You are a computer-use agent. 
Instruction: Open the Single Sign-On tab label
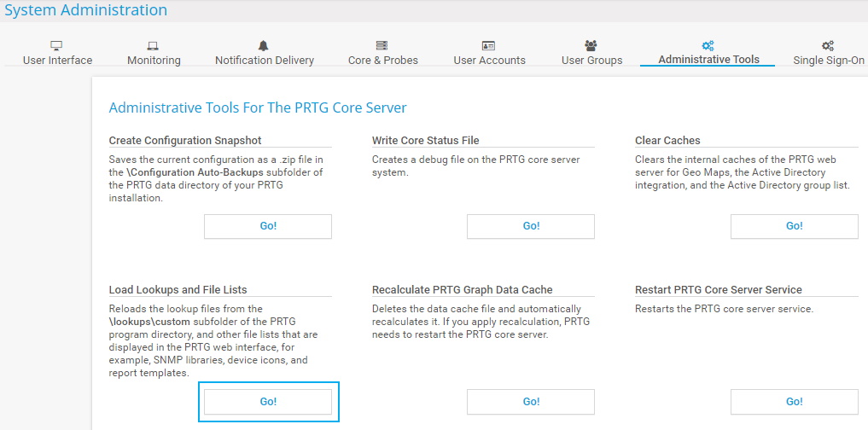tap(828, 61)
